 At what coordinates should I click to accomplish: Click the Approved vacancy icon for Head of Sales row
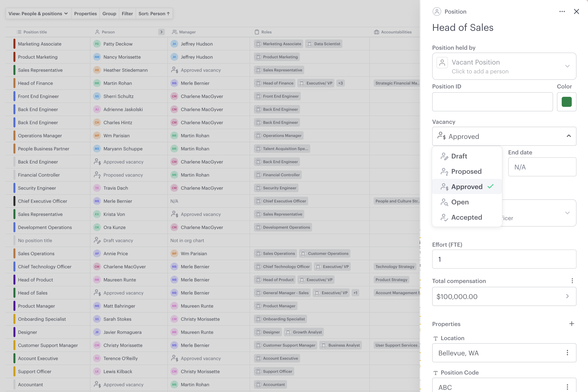click(x=98, y=293)
